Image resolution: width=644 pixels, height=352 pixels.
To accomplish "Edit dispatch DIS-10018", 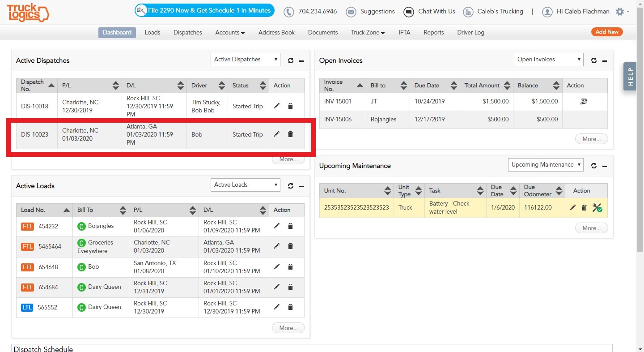I will coord(277,106).
